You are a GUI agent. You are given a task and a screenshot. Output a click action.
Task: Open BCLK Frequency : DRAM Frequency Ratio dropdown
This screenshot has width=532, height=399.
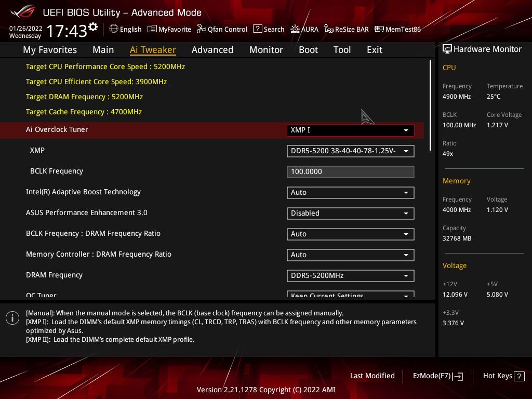click(x=351, y=234)
